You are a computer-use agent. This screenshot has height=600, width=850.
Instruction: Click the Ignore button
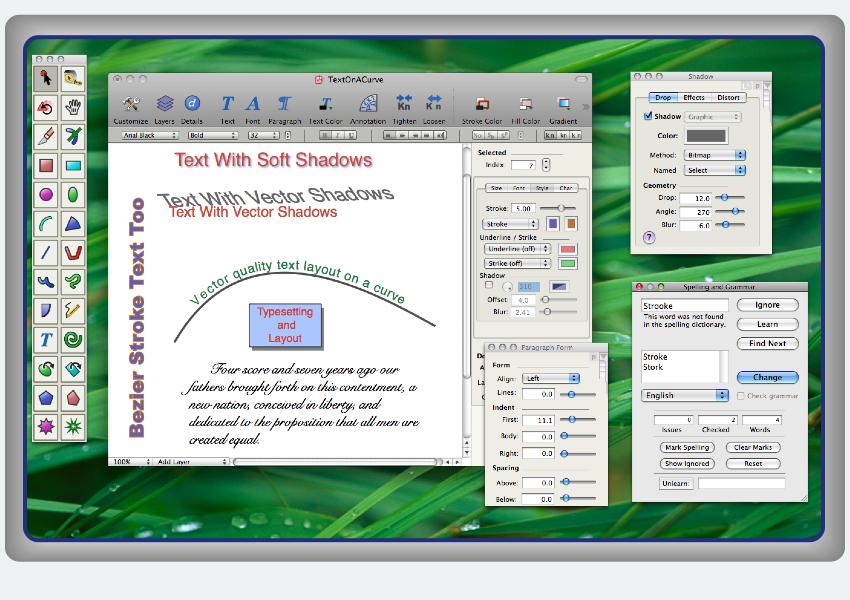pyautogui.click(x=768, y=305)
